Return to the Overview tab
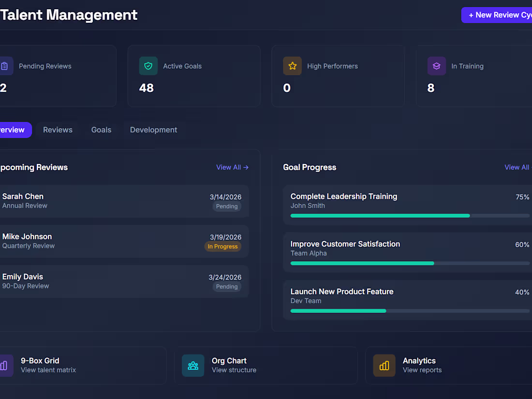The width and height of the screenshot is (532, 399). coord(12,130)
